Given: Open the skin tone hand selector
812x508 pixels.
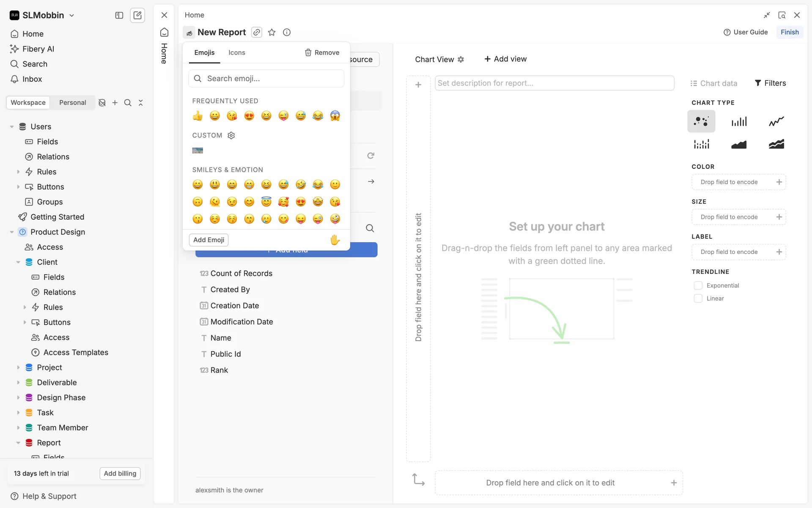Looking at the screenshot, I should (x=335, y=240).
